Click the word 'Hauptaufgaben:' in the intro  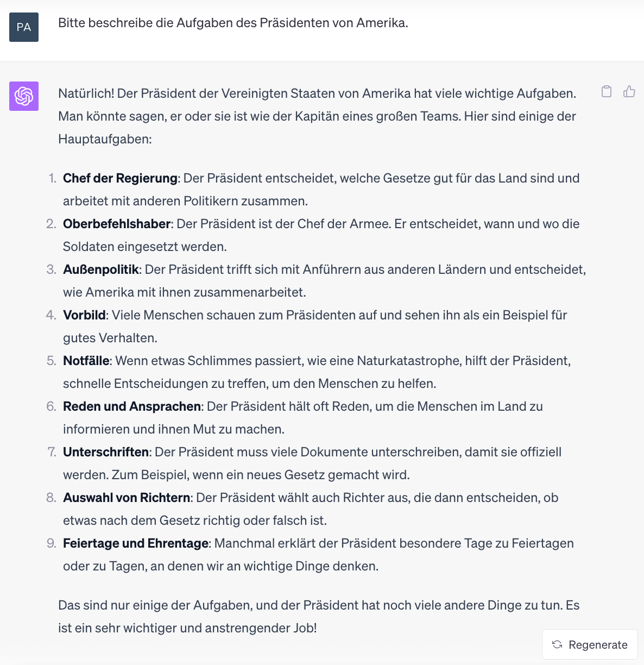click(105, 139)
